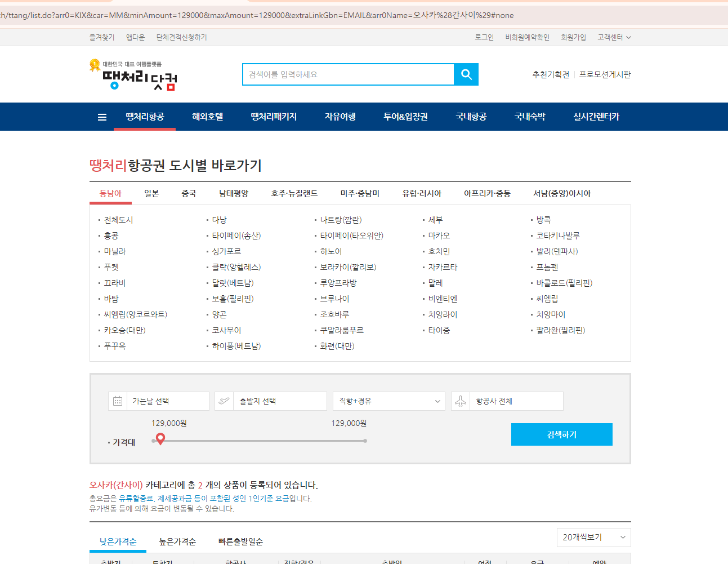The width and height of the screenshot is (728, 564).
Task: Select the 동남아 region tab
Action: 110,193
